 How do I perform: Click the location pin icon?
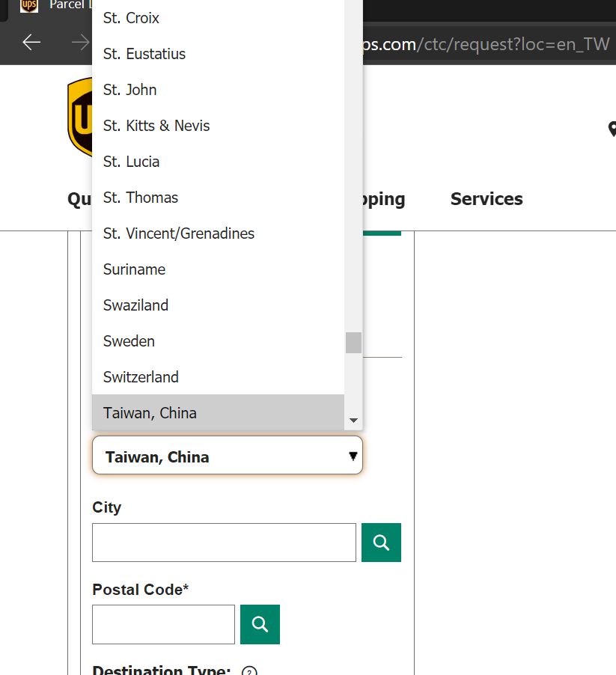[612, 129]
